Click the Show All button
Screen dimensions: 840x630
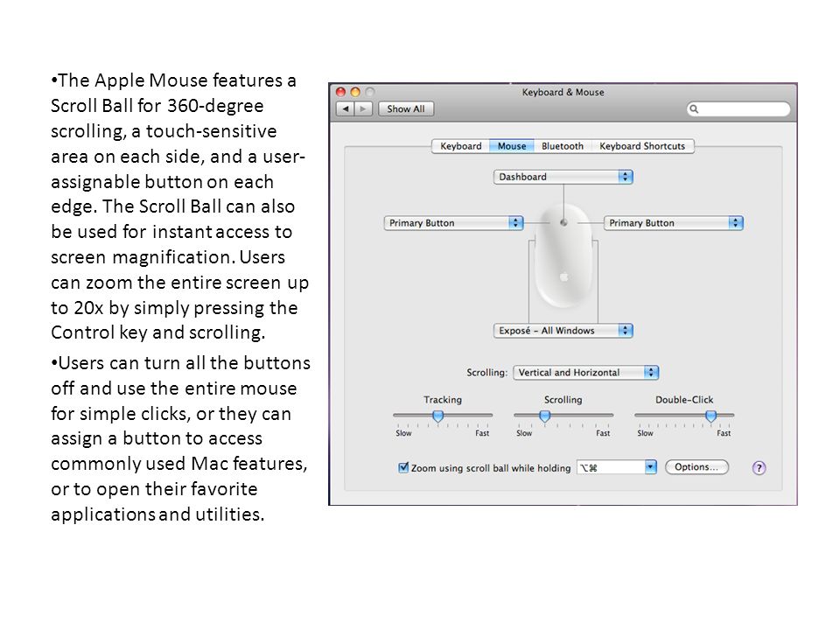tap(406, 108)
